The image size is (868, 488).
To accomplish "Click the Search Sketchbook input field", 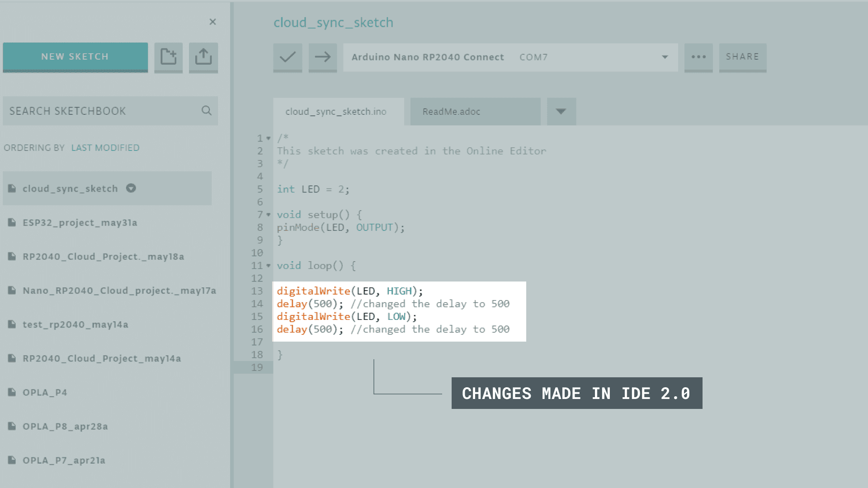I will [102, 111].
